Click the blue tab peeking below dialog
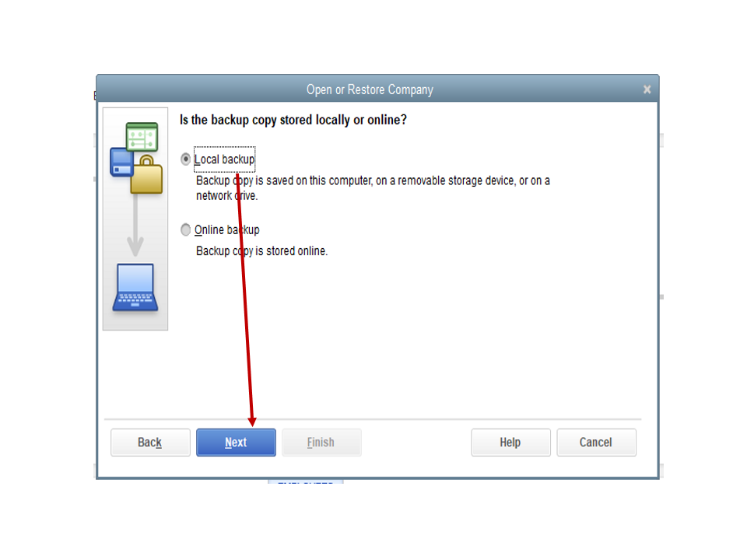This screenshot has width=747, height=560. pyautogui.click(x=305, y=481)
